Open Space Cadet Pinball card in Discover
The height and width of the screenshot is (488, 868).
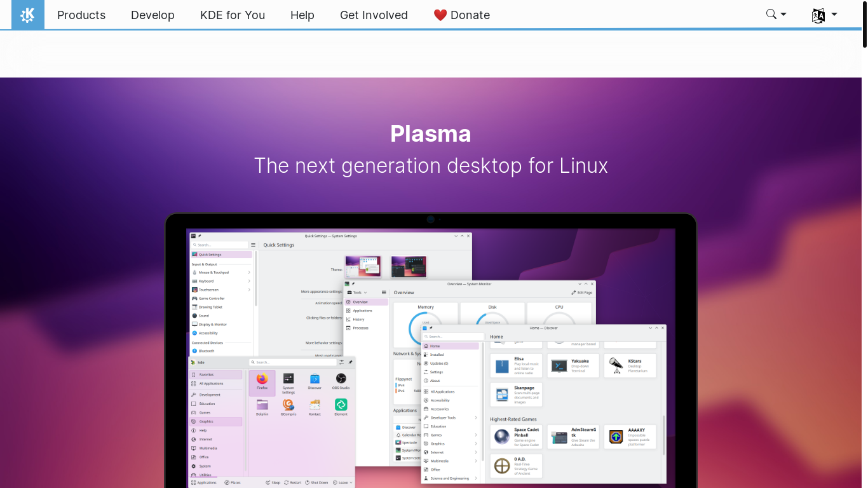coord(516,437)
